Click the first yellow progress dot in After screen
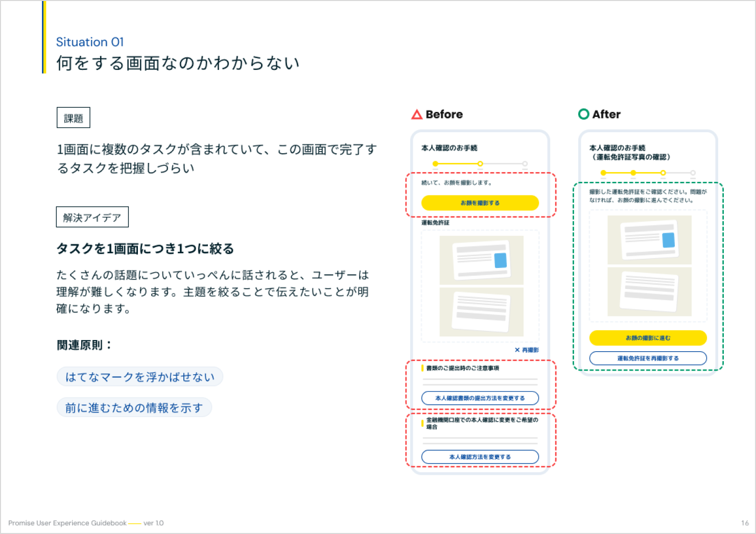The height and width of the screenshot is (534, 756). click(603, 173)
